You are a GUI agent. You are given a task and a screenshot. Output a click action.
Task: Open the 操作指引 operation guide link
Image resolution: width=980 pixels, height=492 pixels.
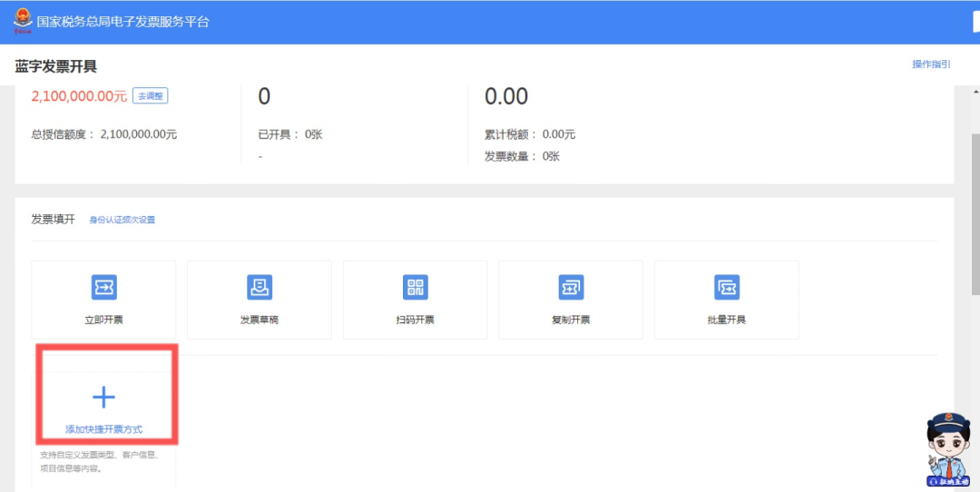click(931, 64)
